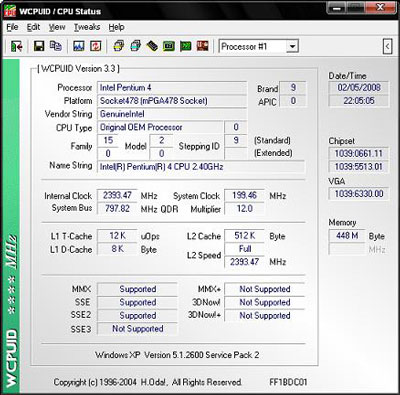Click the Chipset value 1039:0661.11
Viewport: 400px width, 395px height.
[x=359, y=154]
